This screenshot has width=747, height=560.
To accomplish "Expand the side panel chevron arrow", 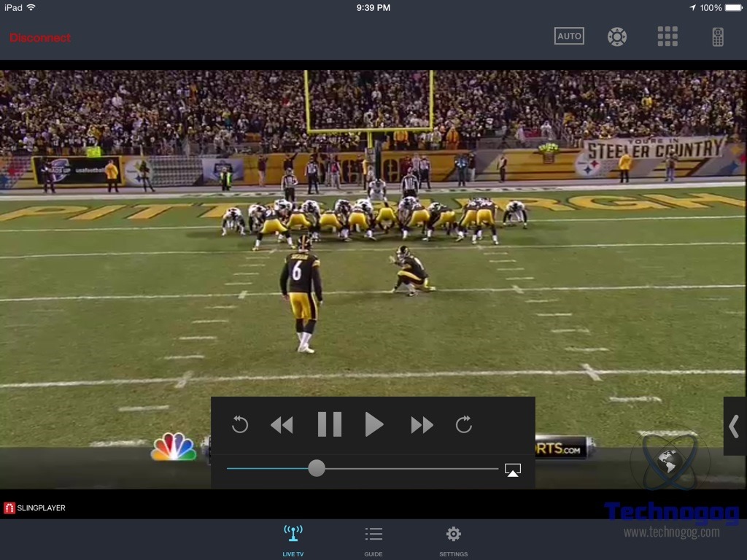I will point(735,427).
